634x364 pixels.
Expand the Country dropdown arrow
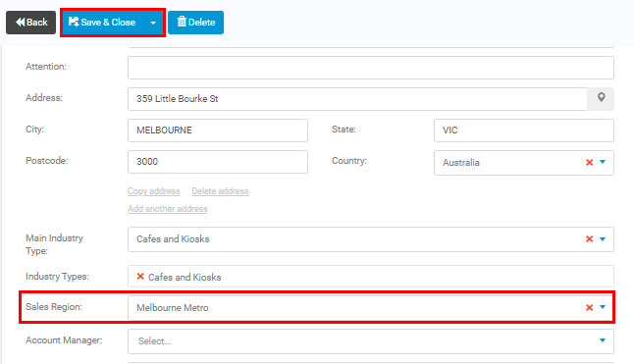pyautogui.click(x=603, y=162)
